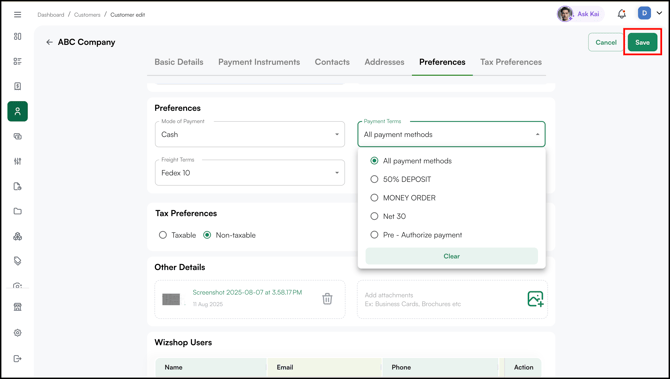The image size is (670, 379).
Task: Switch to the Tax Preferences tab
Action: (x=511, y=62)
